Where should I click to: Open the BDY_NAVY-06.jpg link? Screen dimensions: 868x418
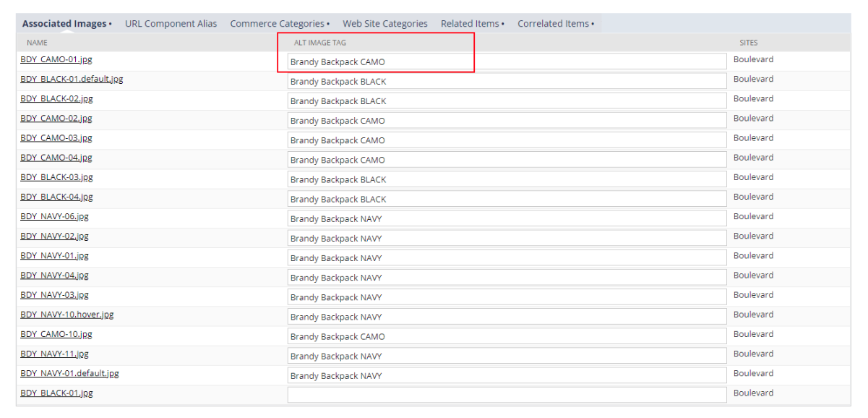[54, 216]
